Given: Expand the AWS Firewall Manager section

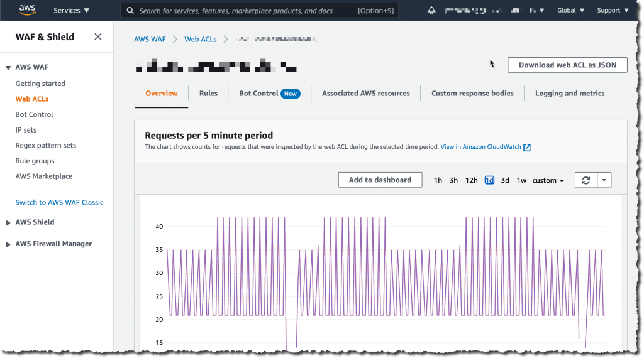Looking at the screenshot, I should click(9, 244).
